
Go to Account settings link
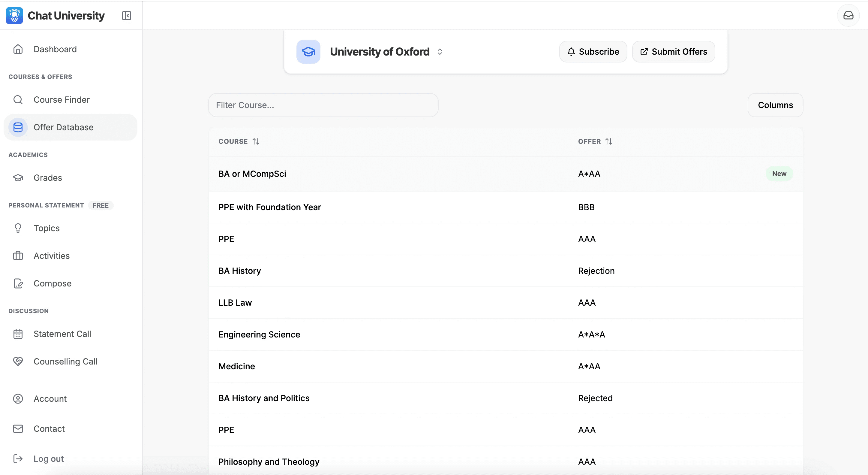[71, 399]
